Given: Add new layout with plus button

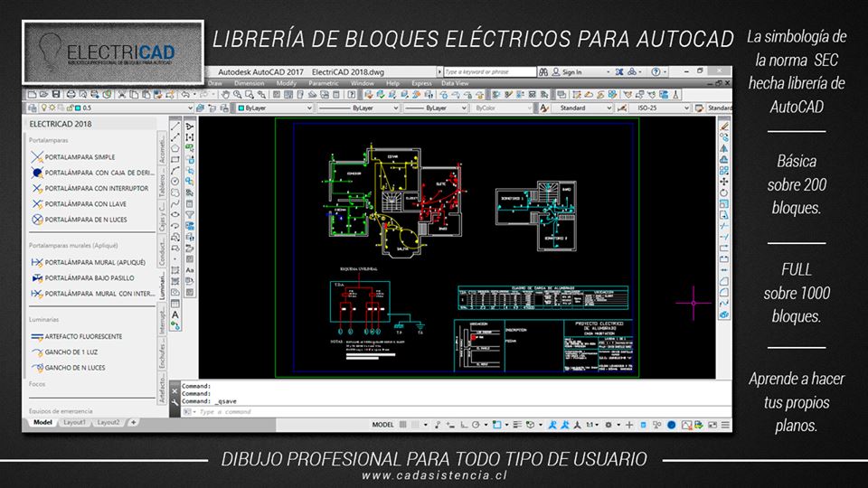Looking at the screenshot, I should click(134, 422).
